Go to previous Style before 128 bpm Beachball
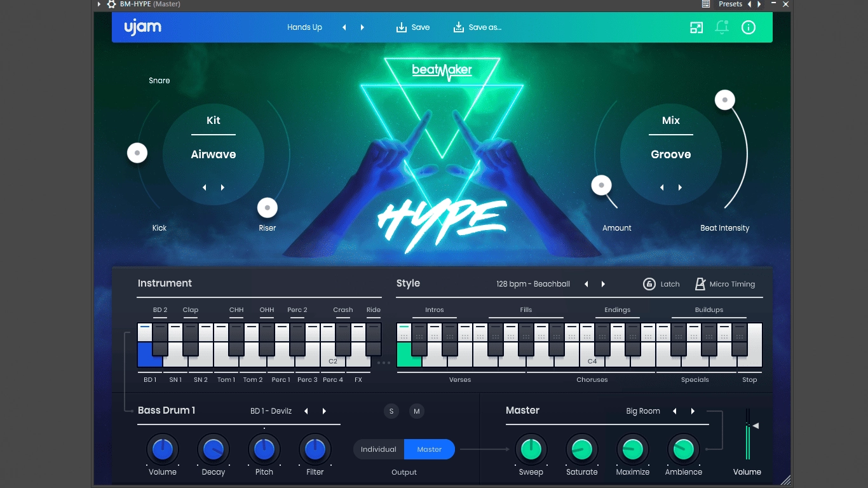The image size is (868, 488). (586, 284)
